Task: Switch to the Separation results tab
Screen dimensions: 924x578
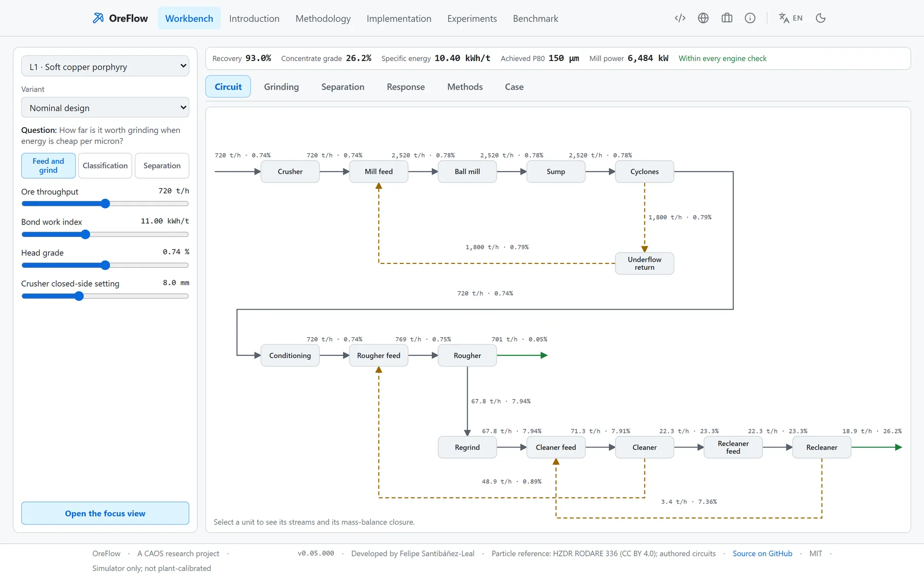Action: point(343,87)
